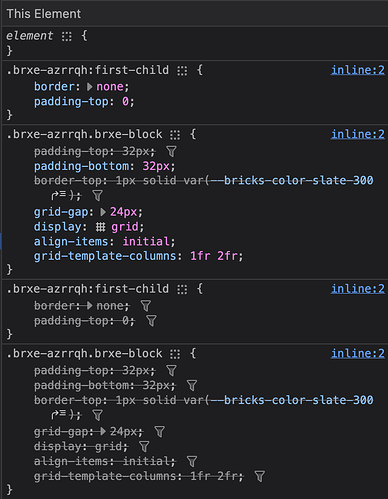Edit the active 'grid-template-columns' property name
The width and height of the screenshot is (388, 499).
tap(105, 256)
